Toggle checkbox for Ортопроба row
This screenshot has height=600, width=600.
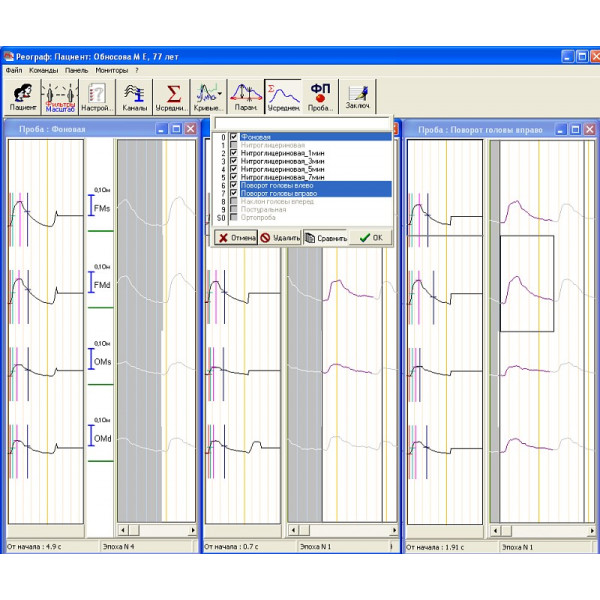(x=233, y=217)
